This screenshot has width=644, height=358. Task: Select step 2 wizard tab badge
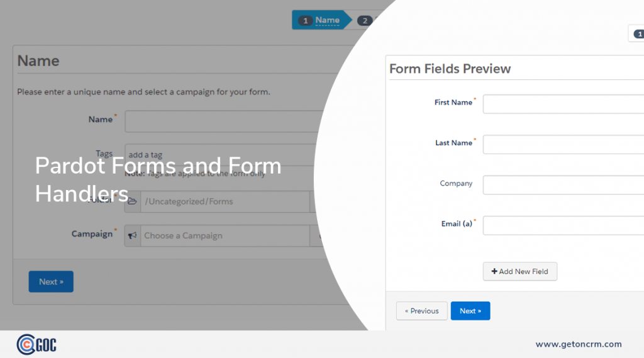pyautogui.click(x=364, y=21)
